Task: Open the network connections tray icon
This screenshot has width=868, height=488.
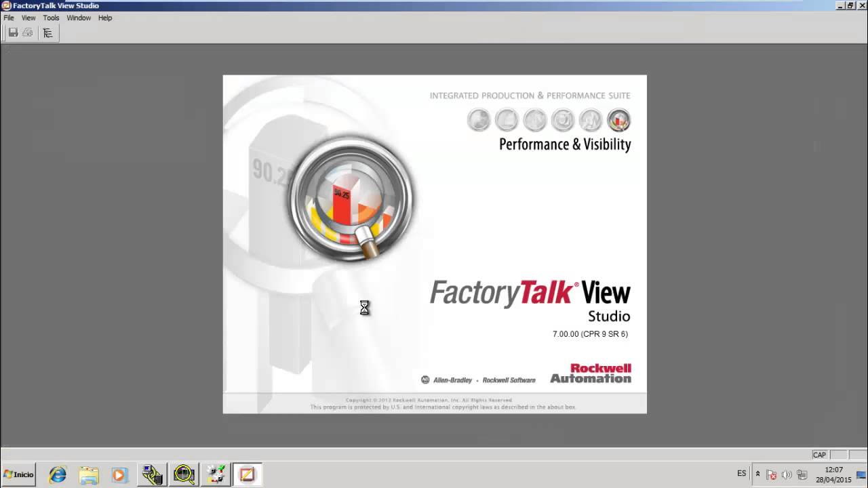Action: (803, 474)
